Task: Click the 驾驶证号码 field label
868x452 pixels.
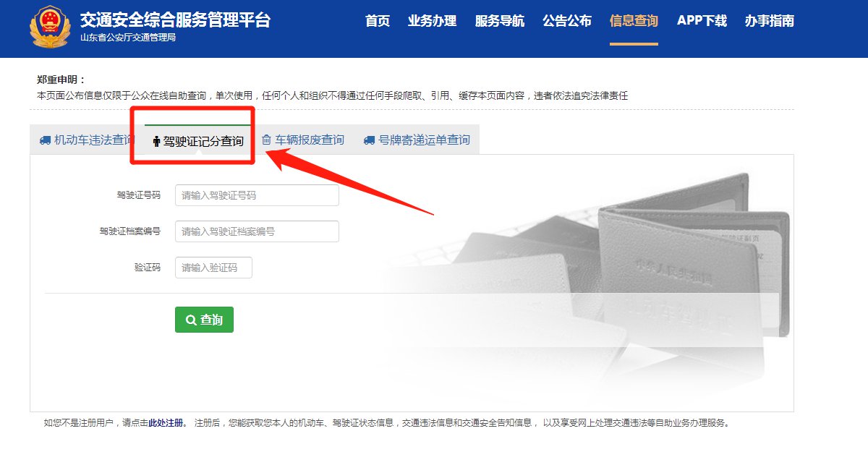Action: pyautogui.click(x=139, y=195)
